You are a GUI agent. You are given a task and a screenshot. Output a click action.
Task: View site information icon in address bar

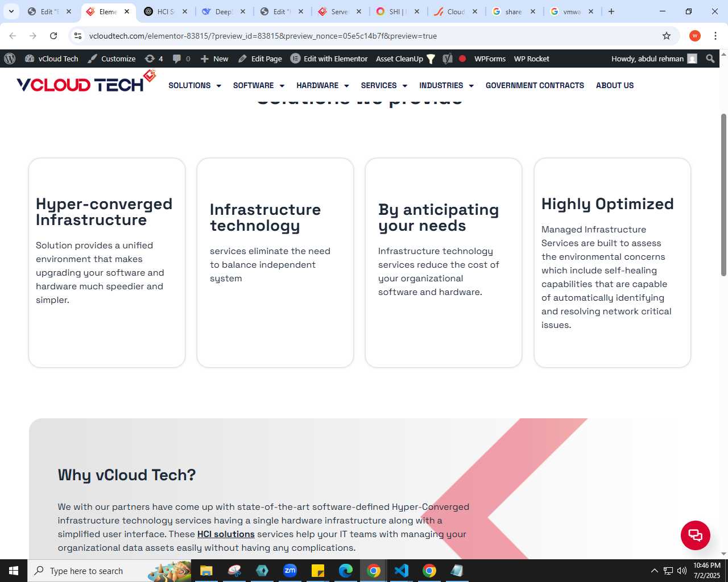pyautogui.click(x=78, y=36)
